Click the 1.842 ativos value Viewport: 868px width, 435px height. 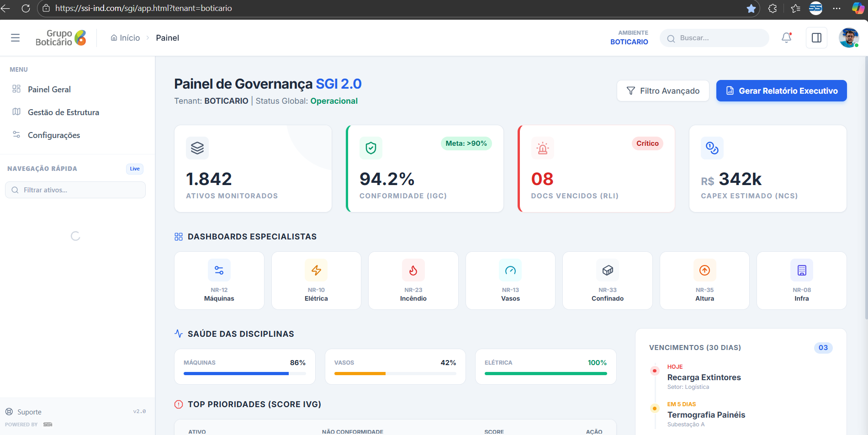click(209, 179)
